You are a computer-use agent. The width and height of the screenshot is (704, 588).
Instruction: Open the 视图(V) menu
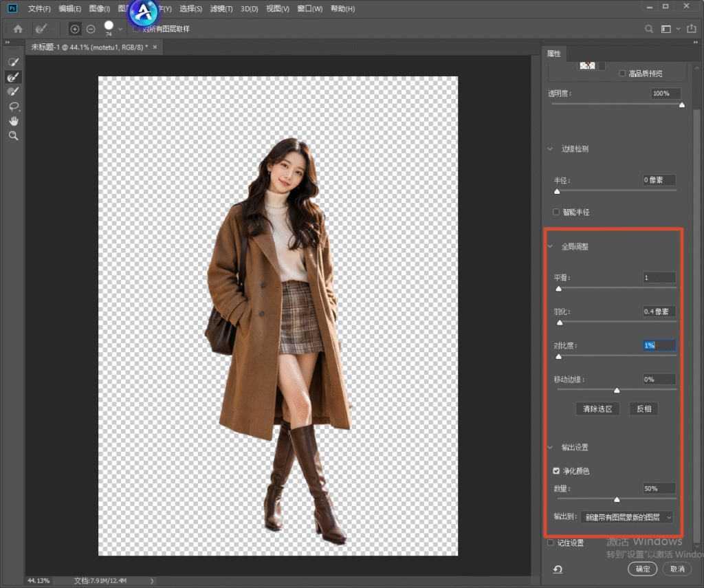pyautogui.click(x=278, y=8)
